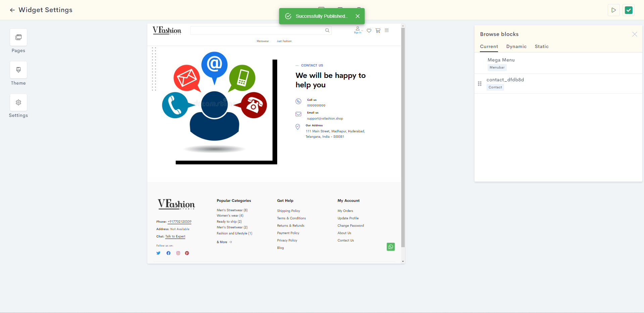Image resolution: width=644 pixels, height=313 pixels.
Task: Open the Facebook social icon in footer
Action: (168, 253)
